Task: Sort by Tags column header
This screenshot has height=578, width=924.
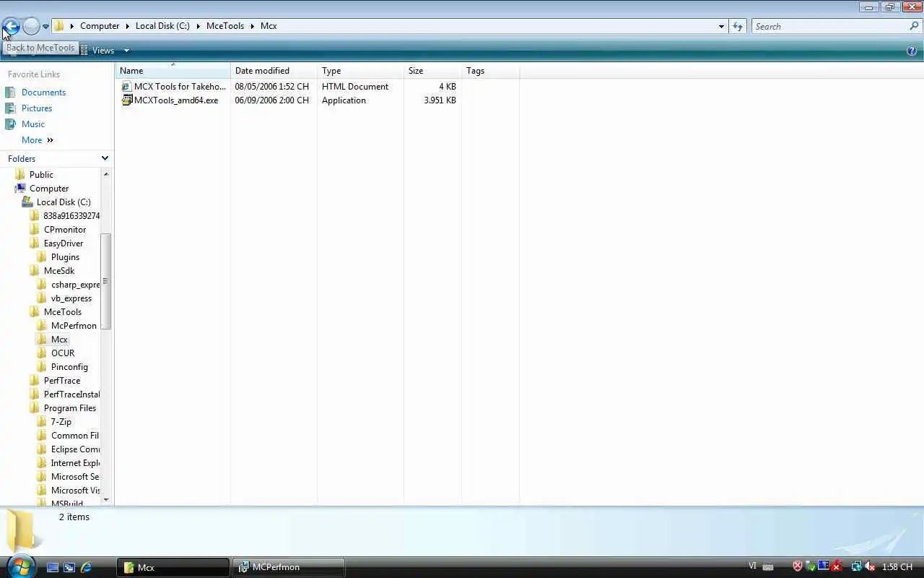Action: pyautogui.click(x=490, y=71)
